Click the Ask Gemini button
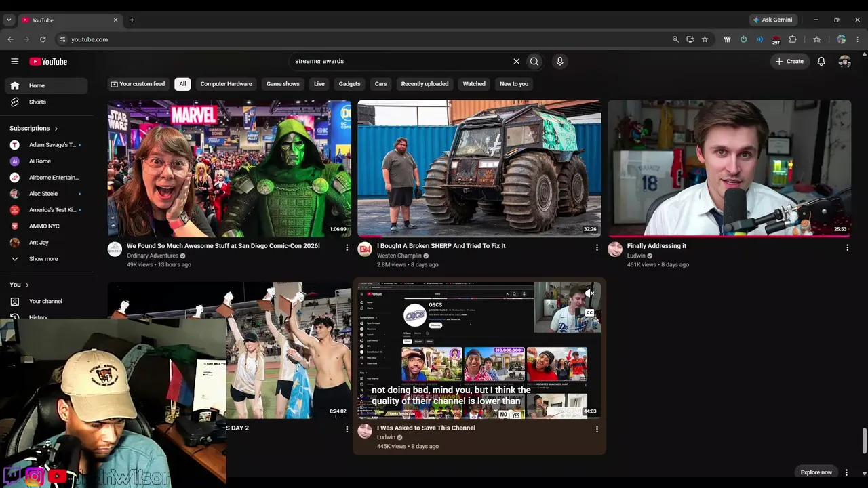Image resolution: width=868 pixels, height=488 pixels. point(772,20)
